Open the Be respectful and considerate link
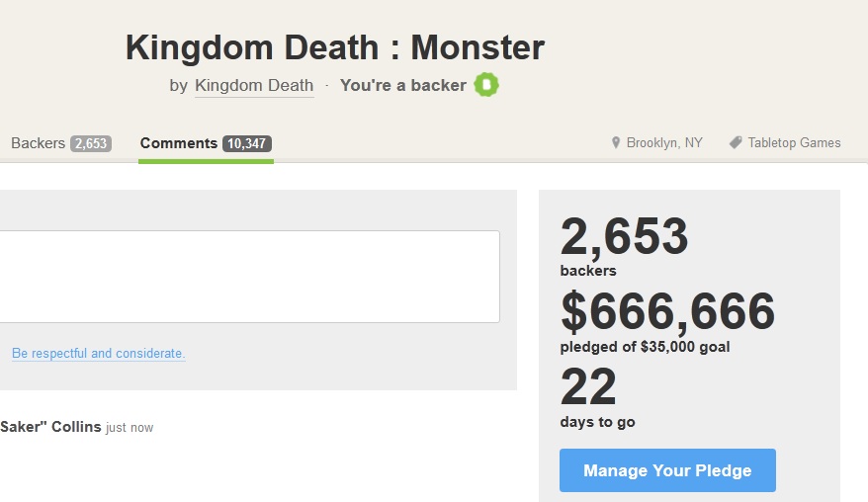The height and width of the screenshot is (502, 868). [99, 353]
